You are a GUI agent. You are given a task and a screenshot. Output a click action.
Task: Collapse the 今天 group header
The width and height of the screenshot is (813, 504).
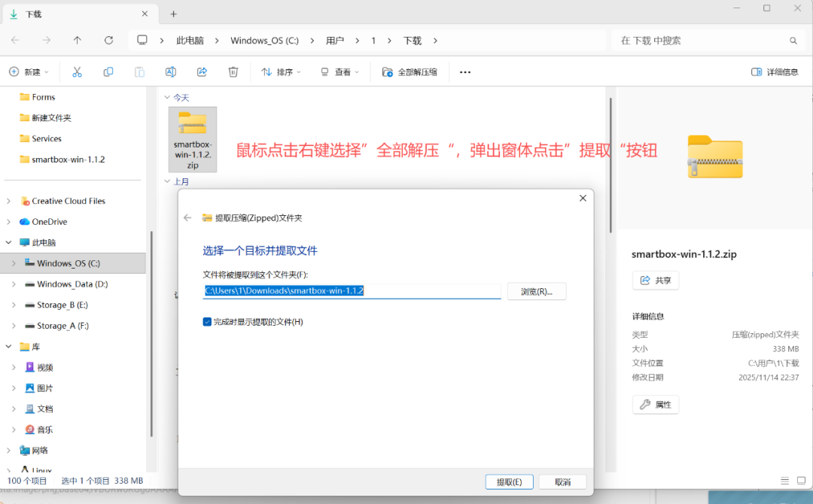167,97
